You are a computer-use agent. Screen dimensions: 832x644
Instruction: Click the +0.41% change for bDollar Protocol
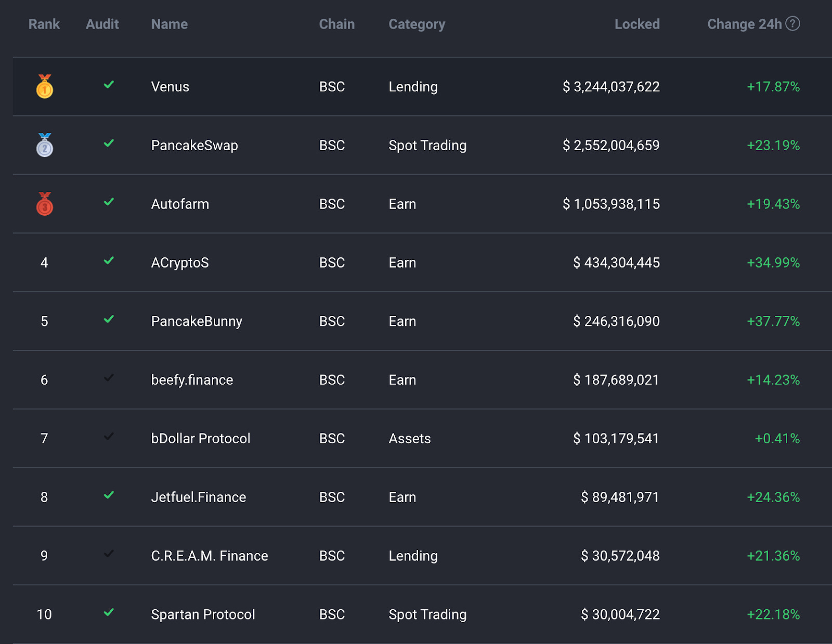click(x=777, y=439)
